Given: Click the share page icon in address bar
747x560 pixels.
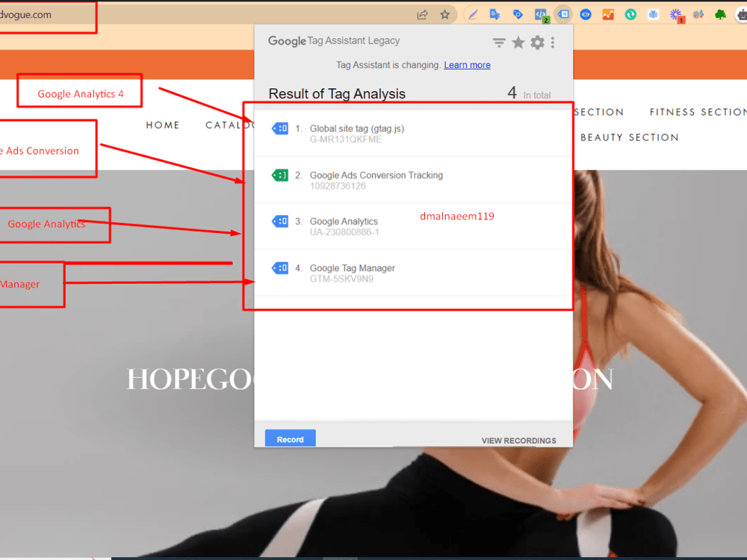Looking at the screenshot, I should tap(422, 15).
